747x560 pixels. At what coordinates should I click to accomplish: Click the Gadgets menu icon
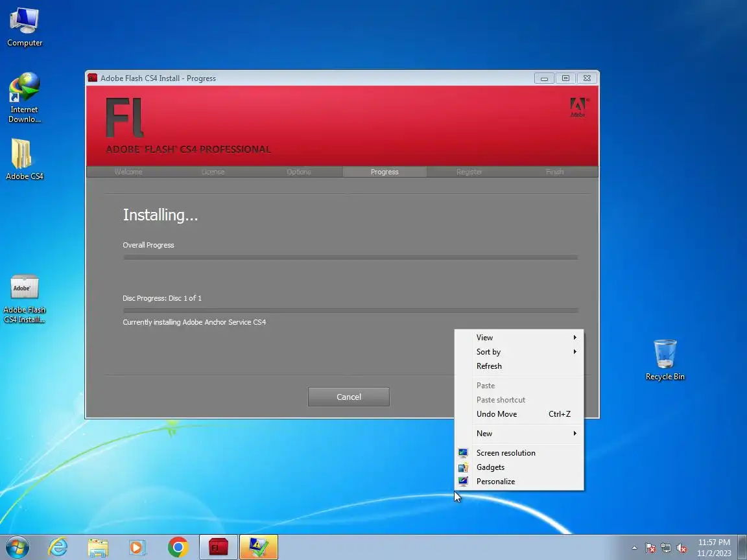pos(463,467)
